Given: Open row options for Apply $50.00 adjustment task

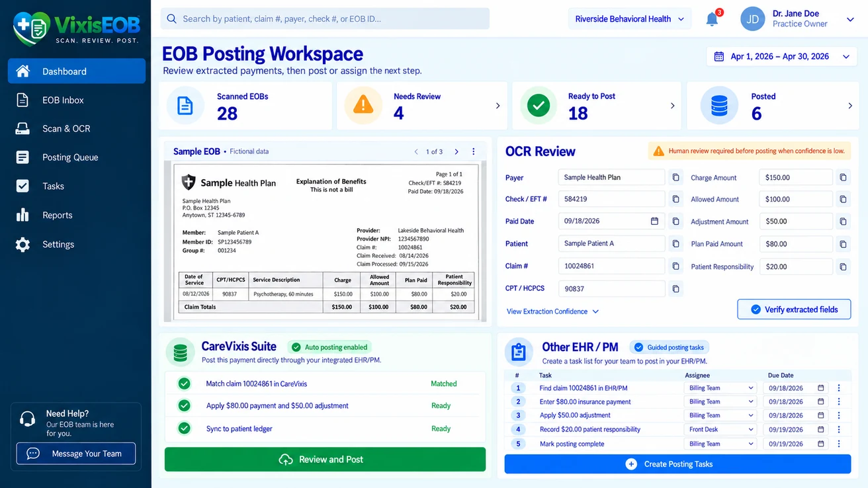Looking at the screenshot, I should (839, 415).
